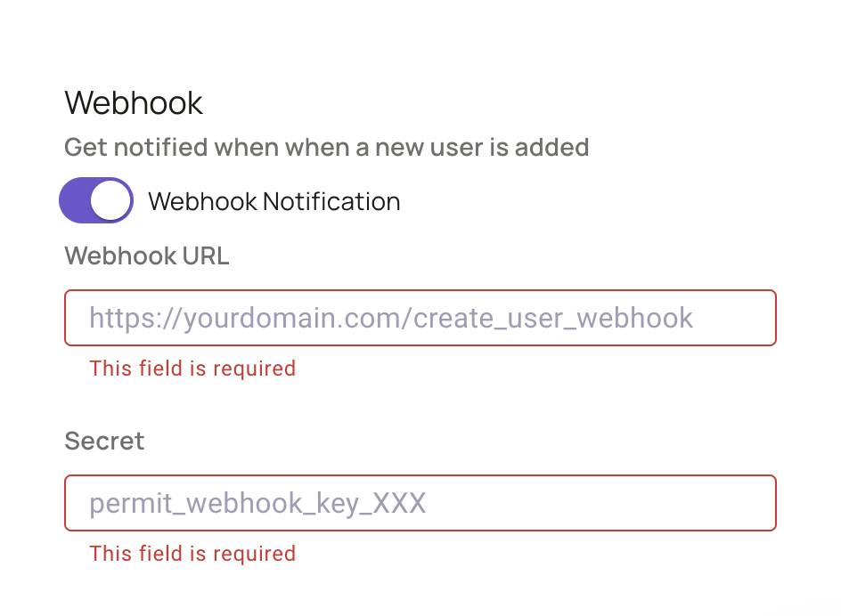The height and width of the screenshot is (616, 841).
Task: Click the error message under Secret field
Action: 192,554
